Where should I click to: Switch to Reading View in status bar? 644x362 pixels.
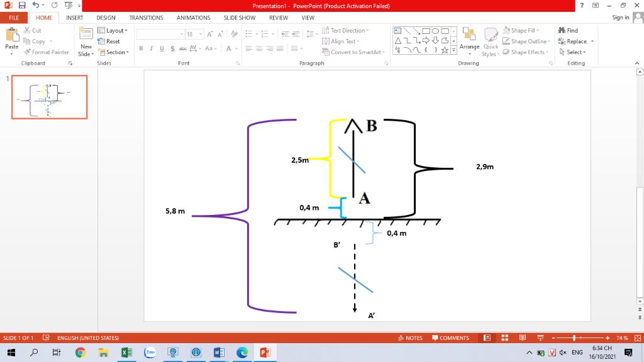click(523, 337)
